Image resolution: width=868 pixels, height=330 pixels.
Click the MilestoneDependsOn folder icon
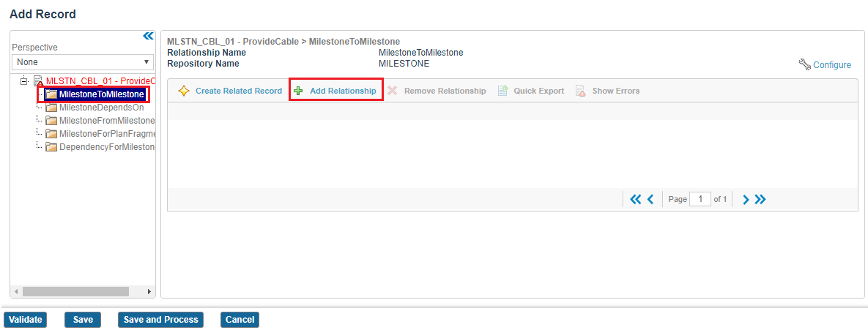(51, 108)
